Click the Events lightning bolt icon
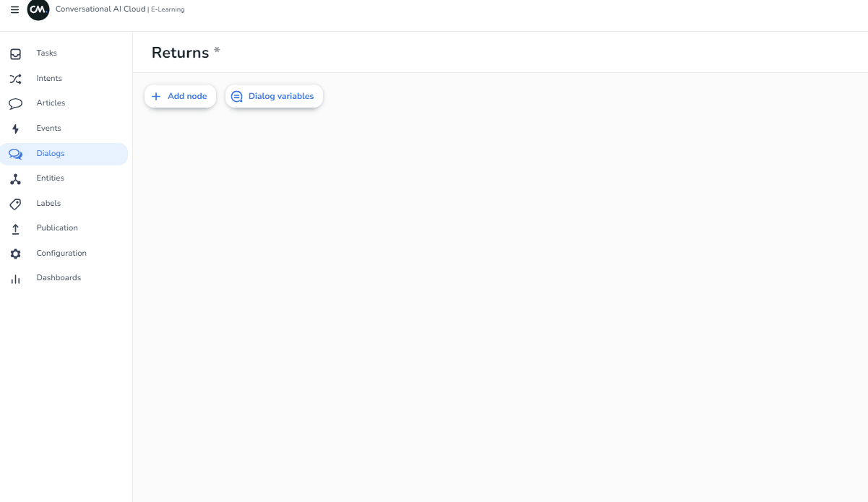The height and width of the screenshot is (502, 868). pos(15,128)
